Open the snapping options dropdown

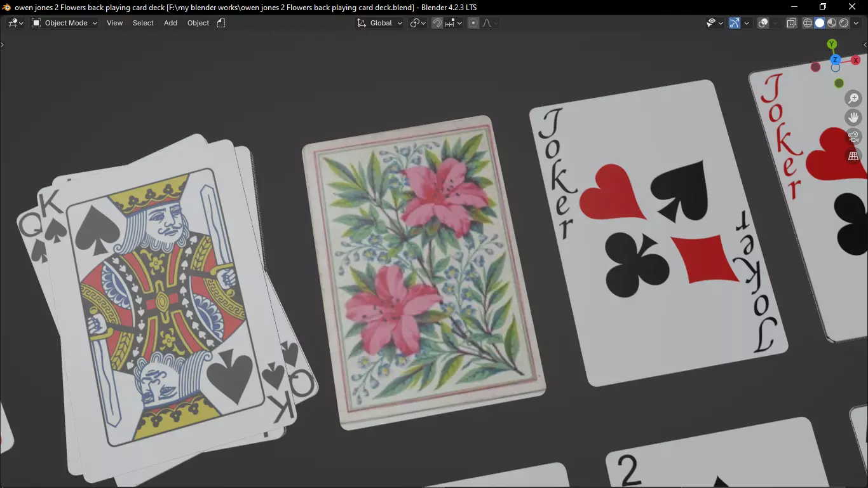[454, 23]
